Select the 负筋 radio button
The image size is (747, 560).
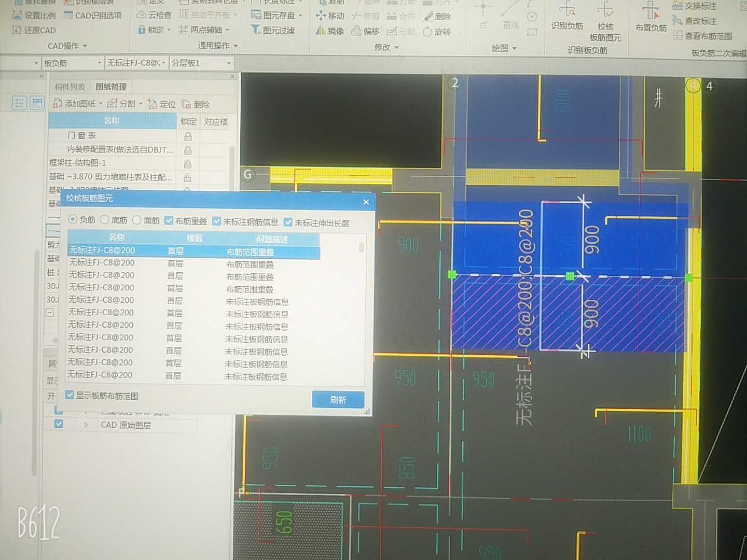[73, 219]
